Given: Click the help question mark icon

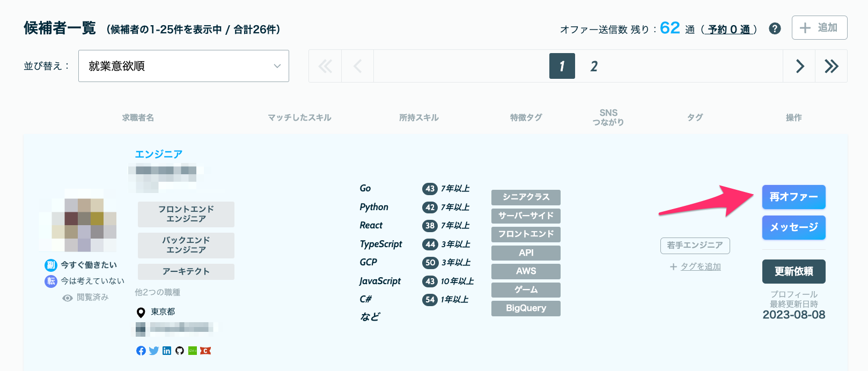Looking at the screenshot, I should (x=775, y=28).
